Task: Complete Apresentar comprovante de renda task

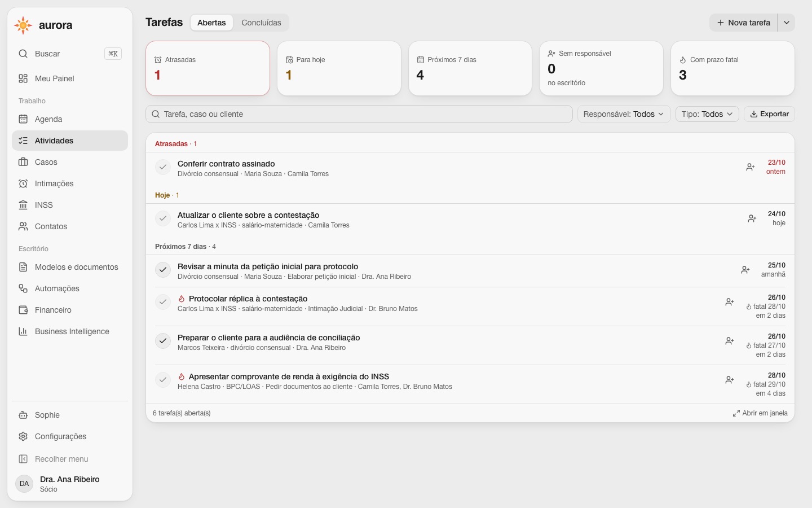Action: [163, 380]
